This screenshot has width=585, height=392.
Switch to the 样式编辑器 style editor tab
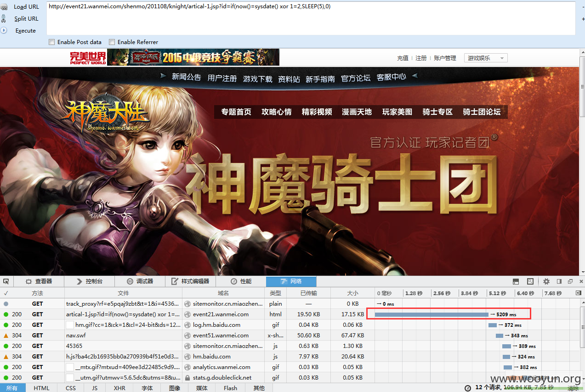click(190, 281)
